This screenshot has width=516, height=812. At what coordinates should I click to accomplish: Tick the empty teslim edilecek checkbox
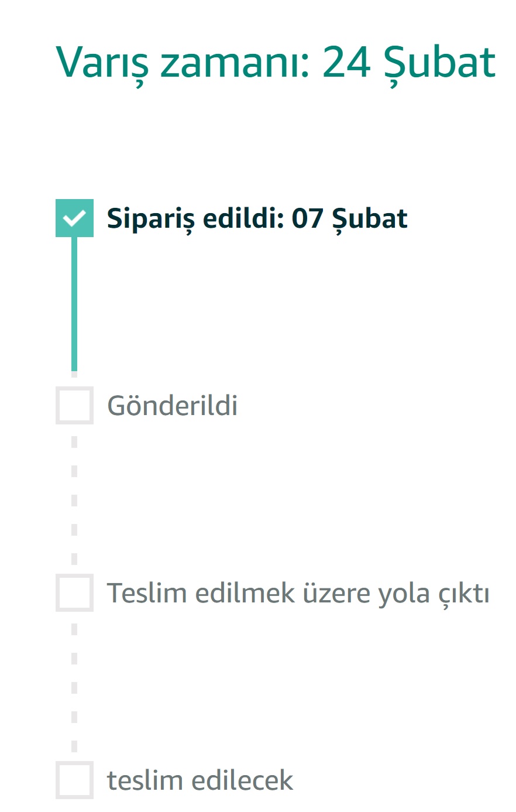click(x=74, y=780)
